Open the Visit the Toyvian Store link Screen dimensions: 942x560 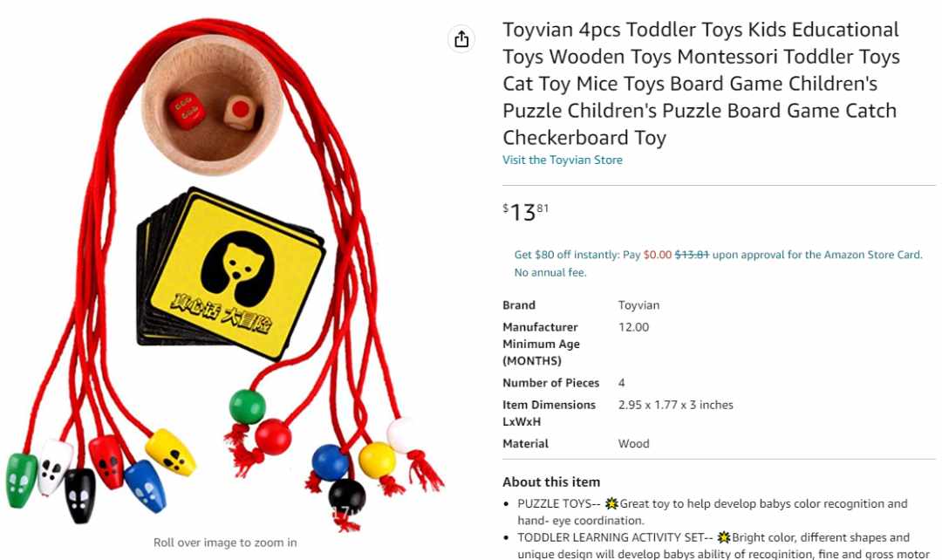(563, 160)
